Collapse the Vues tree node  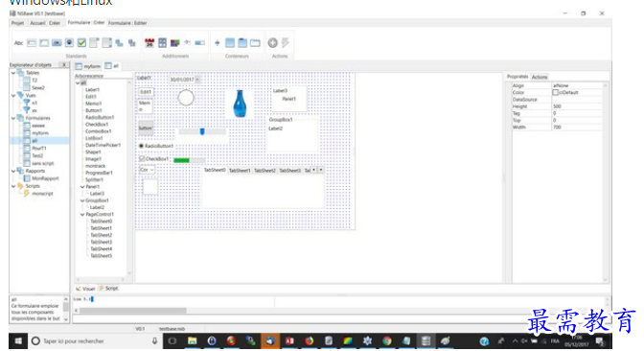click(13, 95)
